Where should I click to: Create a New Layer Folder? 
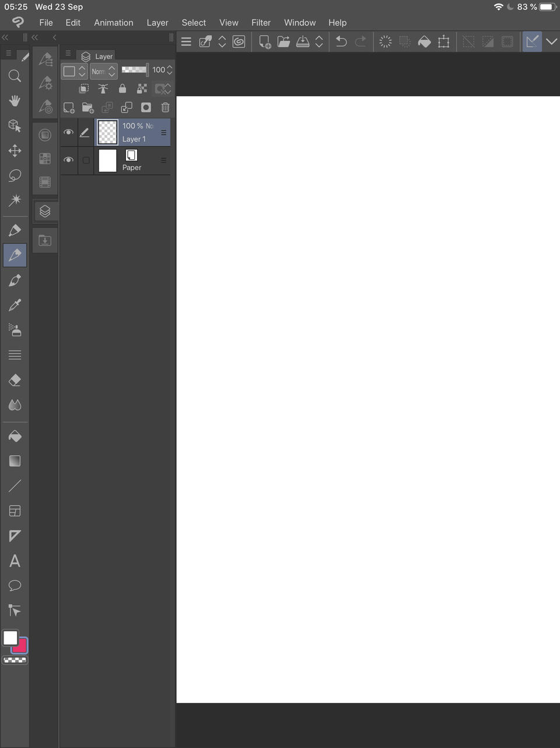pyautogui.click(x=88, y=107)
